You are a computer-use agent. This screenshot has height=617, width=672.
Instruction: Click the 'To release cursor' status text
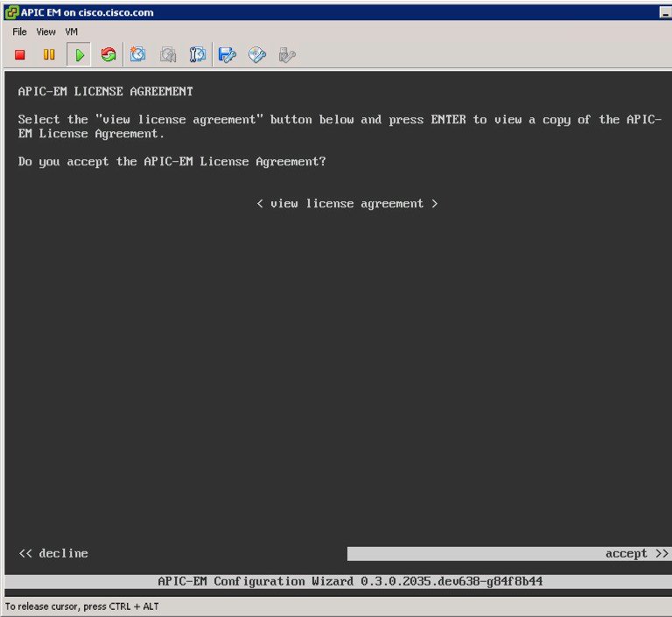(82, 606)
